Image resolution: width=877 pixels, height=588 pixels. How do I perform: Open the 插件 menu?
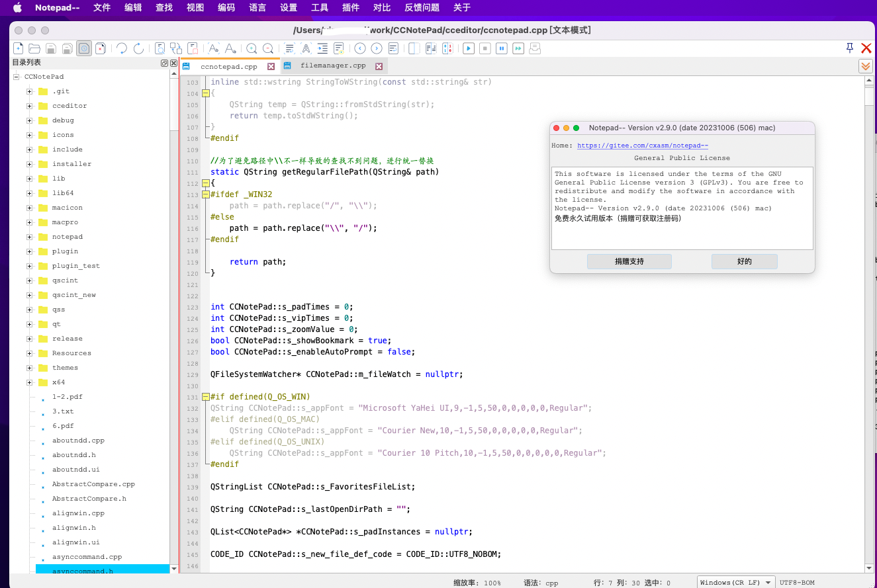[351, 7]
